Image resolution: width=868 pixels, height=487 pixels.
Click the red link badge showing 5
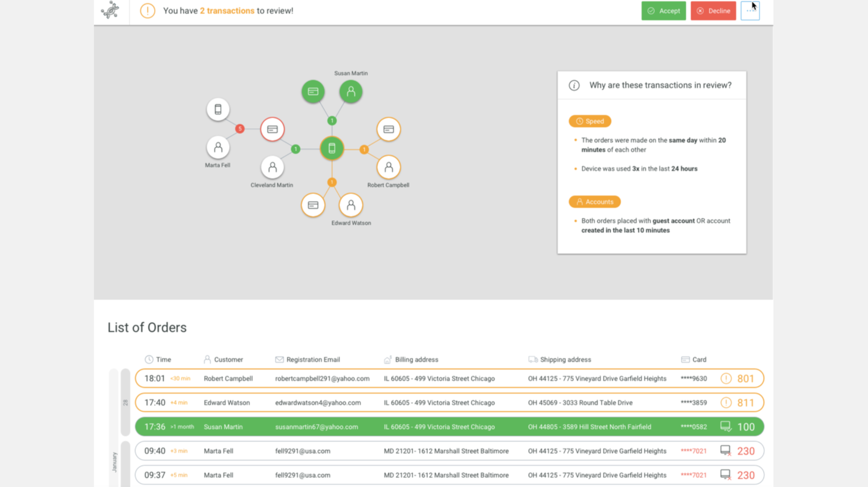tap(240, 129)
